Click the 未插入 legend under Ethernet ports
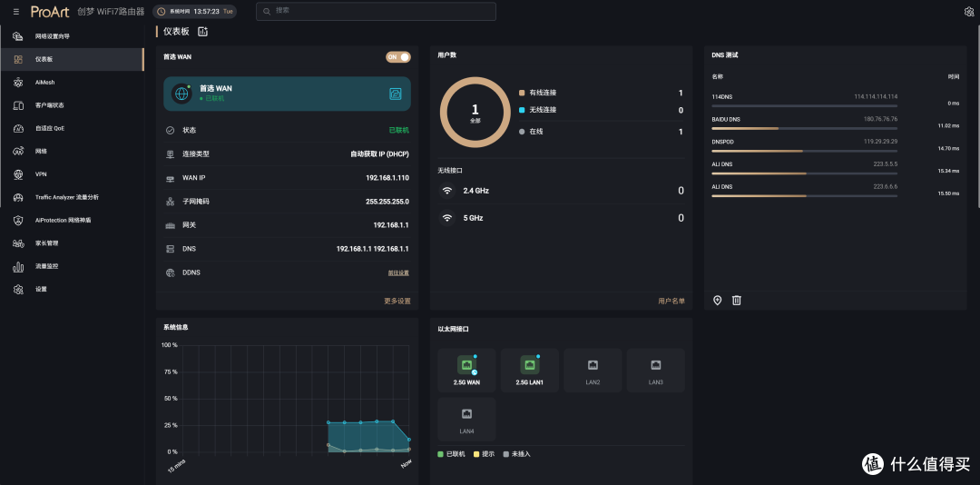This screenshot has width=980, height=485. click(x=517, y=454)
